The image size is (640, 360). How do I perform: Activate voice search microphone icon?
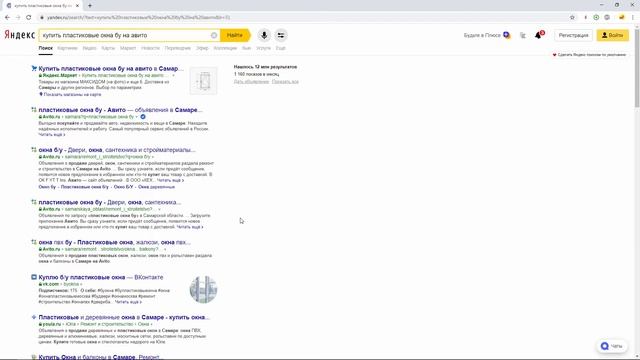pyautogui.click(x=264, y=36)
